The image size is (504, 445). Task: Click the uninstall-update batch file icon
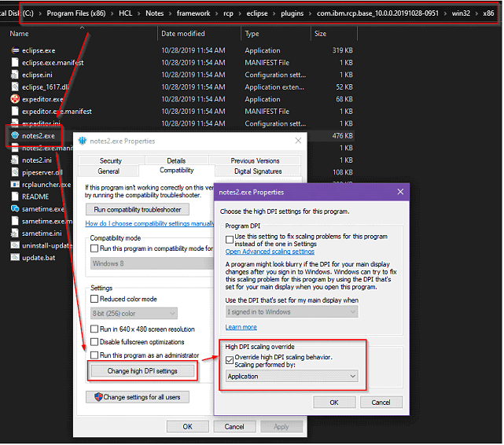pyautogui.click(x=15, y=245)
